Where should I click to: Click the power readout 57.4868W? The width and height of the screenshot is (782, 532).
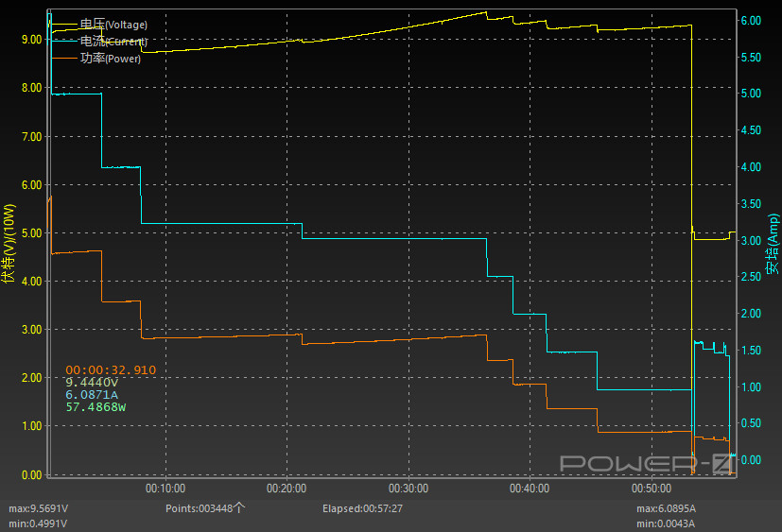[96, 407]
